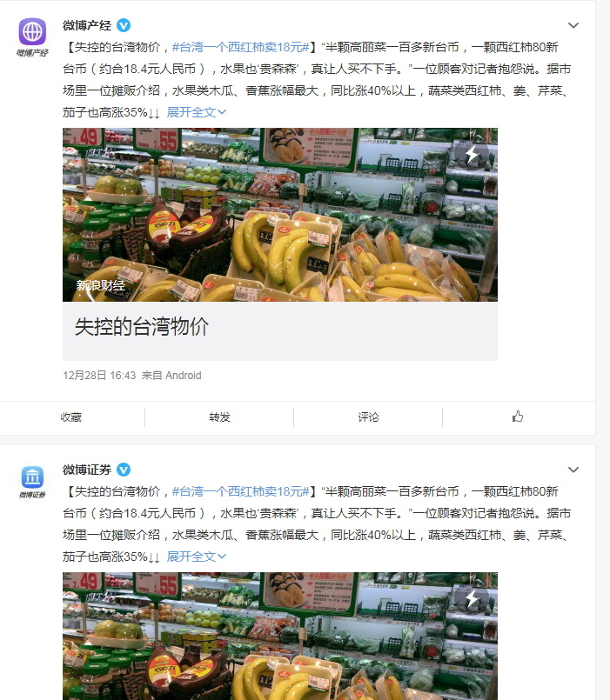This screenshot has height=700, width=610.
Task: Open 微博证券 account name link
Action: (87, 470)
